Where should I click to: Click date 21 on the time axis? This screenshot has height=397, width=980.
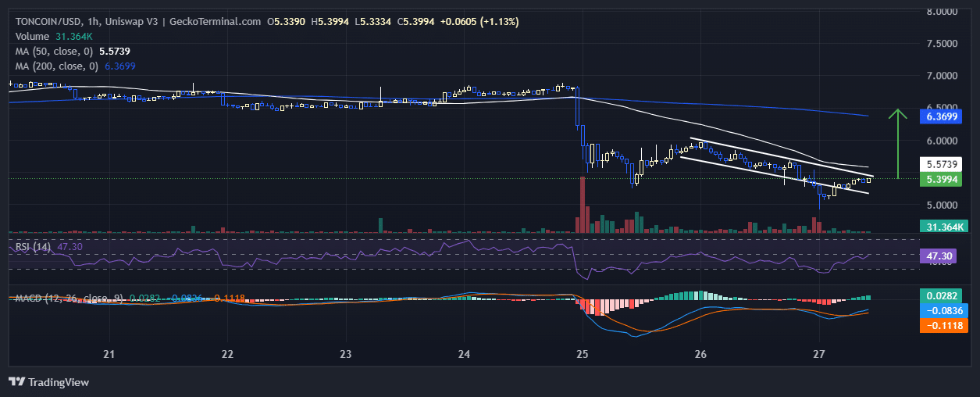pos(109,354)
